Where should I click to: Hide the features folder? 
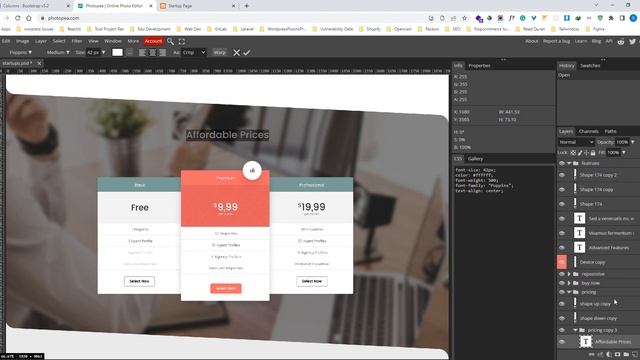click(562, 163)
